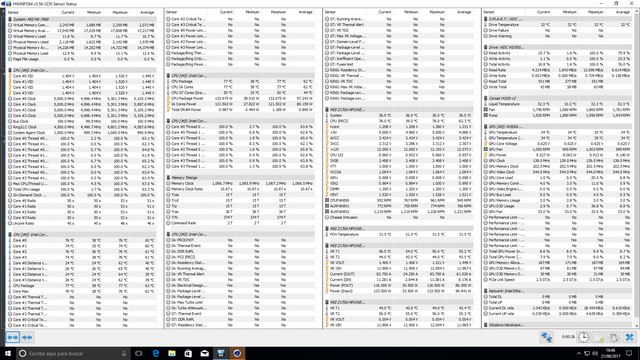This screenshot has width=640, height=360.
Task: Open Mail app from taskbar
Action: (204, 353)
